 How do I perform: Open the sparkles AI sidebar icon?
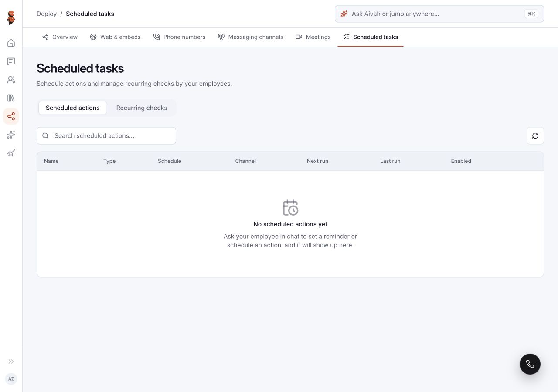click(11, 135)
